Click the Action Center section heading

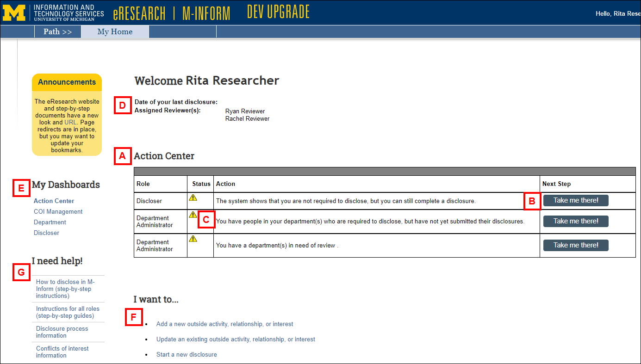pyautogui.click(x=164, y=156)
